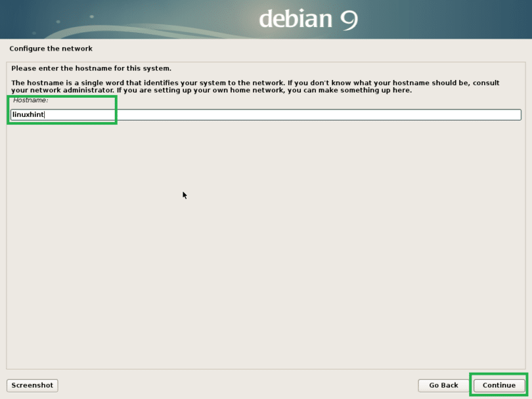Click the Configure the network title
Image resolution: width=532 pixels, height=399 pixels.
coord(51,49)
